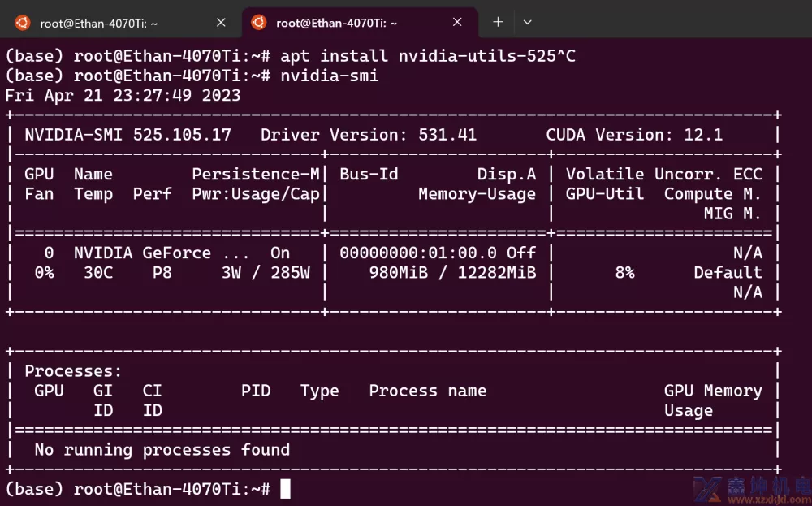Click the "Disp.A" column header
This screenshot has width=812, height=506.
(507, 174)
